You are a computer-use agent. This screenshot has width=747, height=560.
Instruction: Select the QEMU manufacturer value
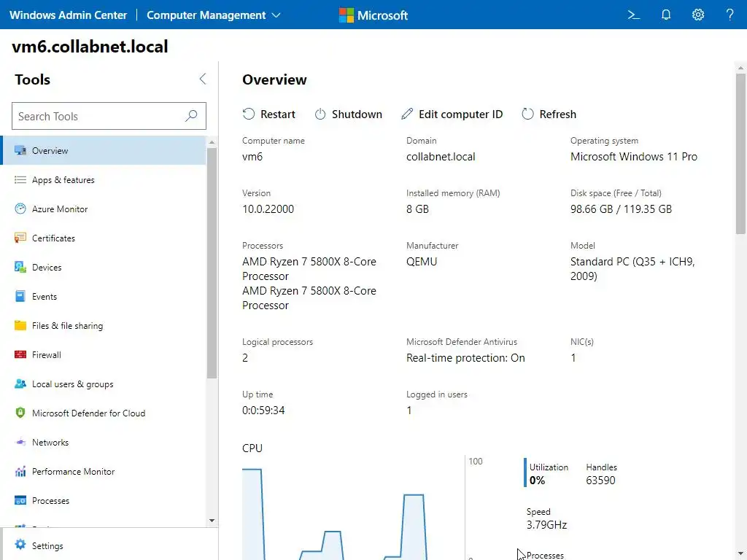pos(422,262)
